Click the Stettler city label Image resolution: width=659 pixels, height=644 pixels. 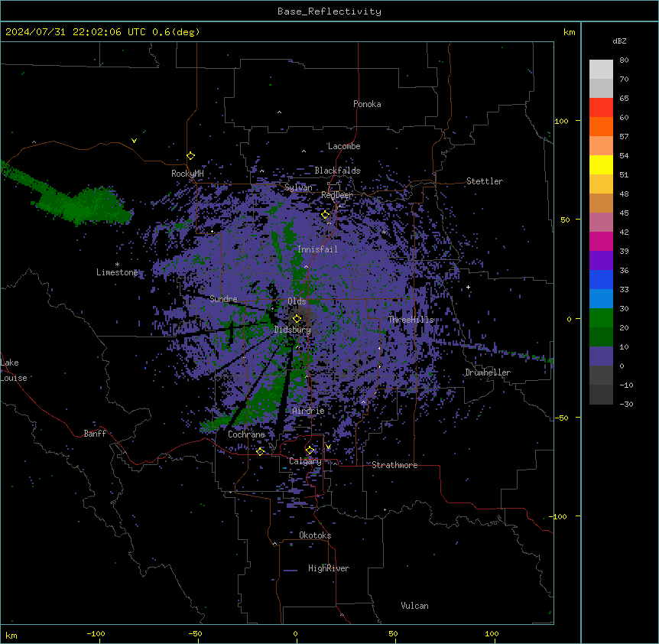485,181
